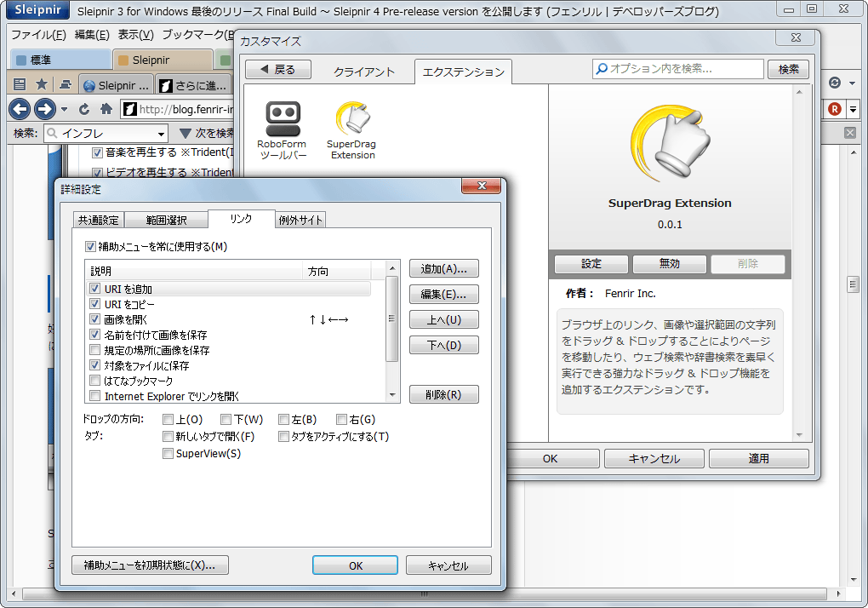The height and width of the screenshot is (608, 868).
Task: Move item up with 上へ(U)
Action: [444, 319]
